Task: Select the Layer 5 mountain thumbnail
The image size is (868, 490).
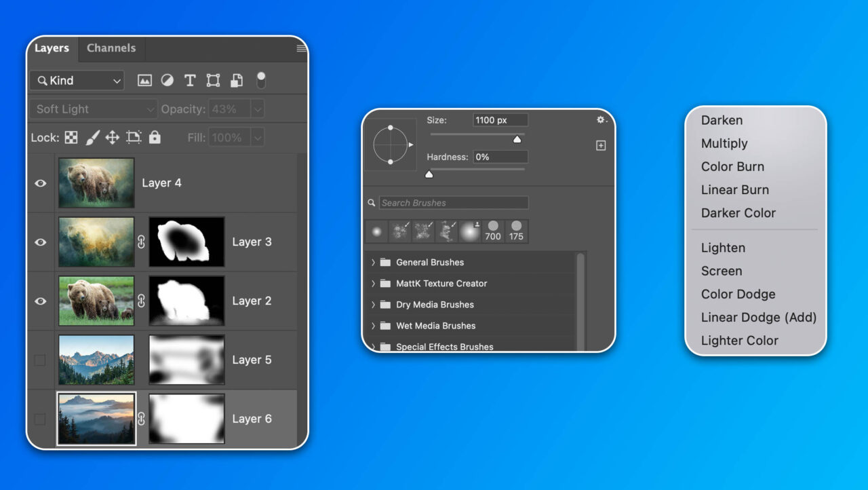Action: 96,360
